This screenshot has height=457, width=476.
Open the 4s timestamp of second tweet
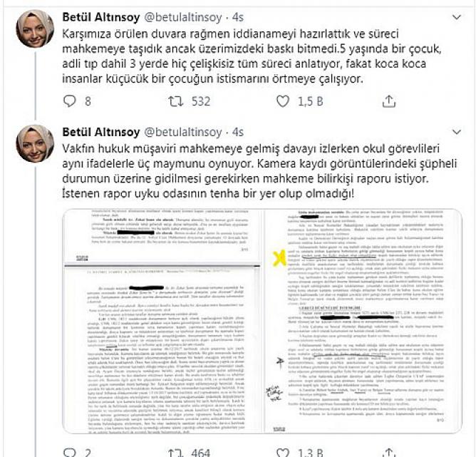click(238, 132)
